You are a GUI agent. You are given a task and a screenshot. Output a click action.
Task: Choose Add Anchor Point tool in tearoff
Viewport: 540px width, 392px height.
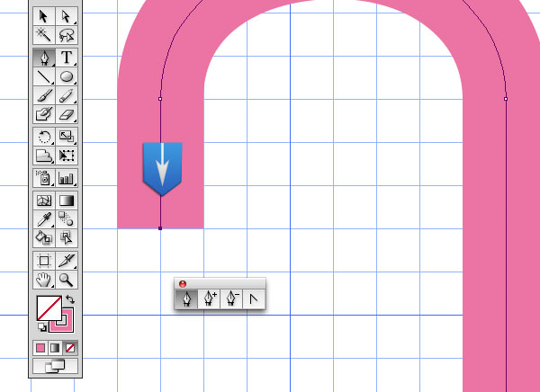[210, 298]
